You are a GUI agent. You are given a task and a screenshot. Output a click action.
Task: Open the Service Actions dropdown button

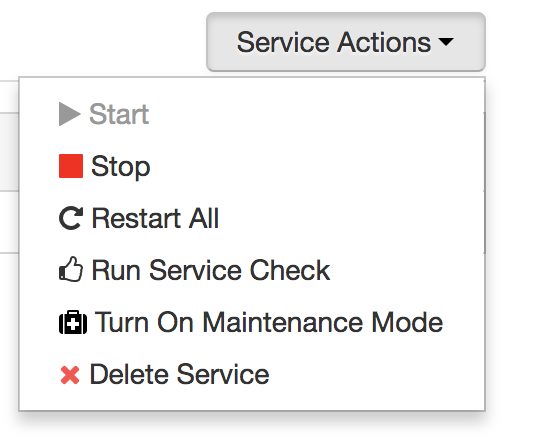click(x=346, y=42)
